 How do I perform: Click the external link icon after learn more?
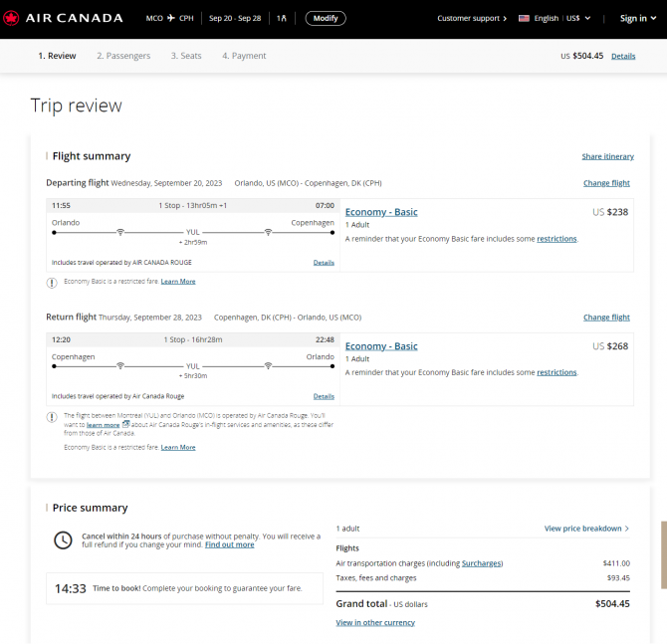[x=125, y=424]
